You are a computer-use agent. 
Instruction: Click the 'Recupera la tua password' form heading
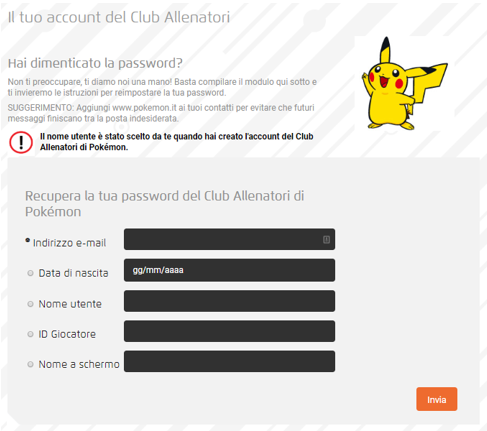click(x=165, y=204)
